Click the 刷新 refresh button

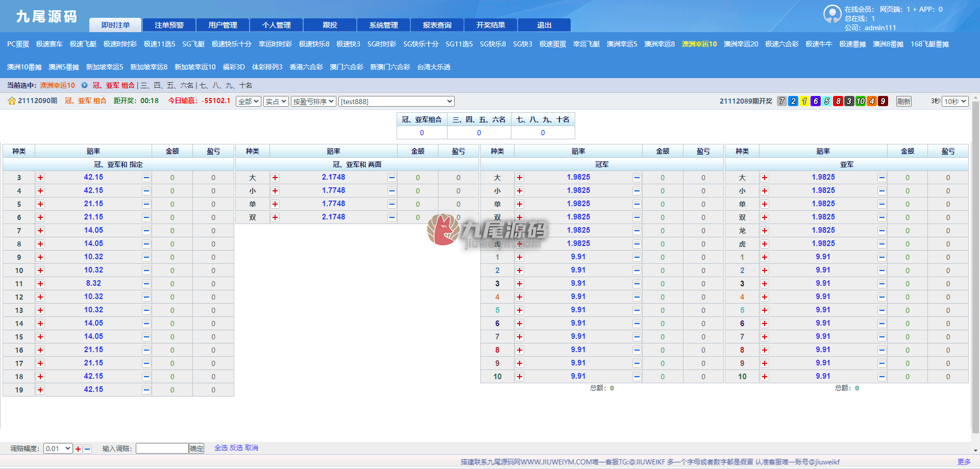[903, 102]
